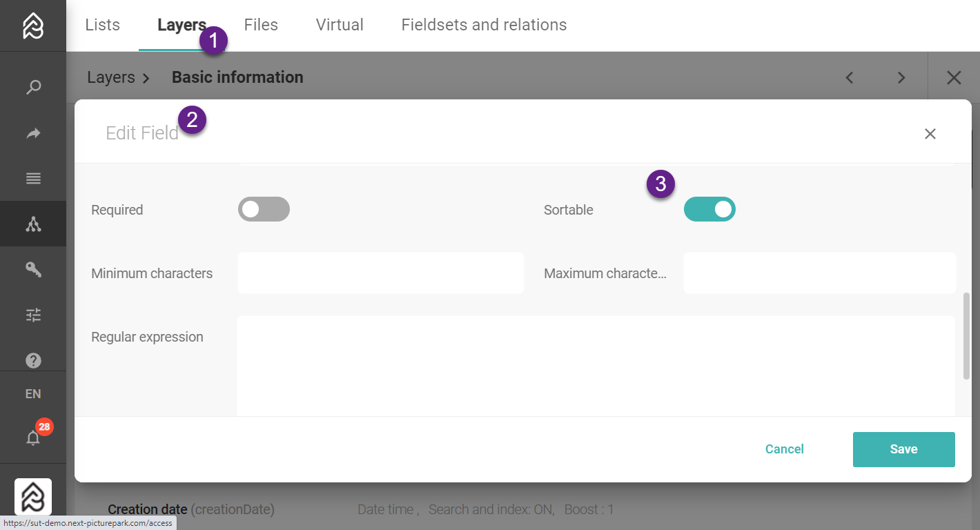Viewport: 980px width, 530px height.
Task: Open the help question mark icon
Action: click(33, 360)
